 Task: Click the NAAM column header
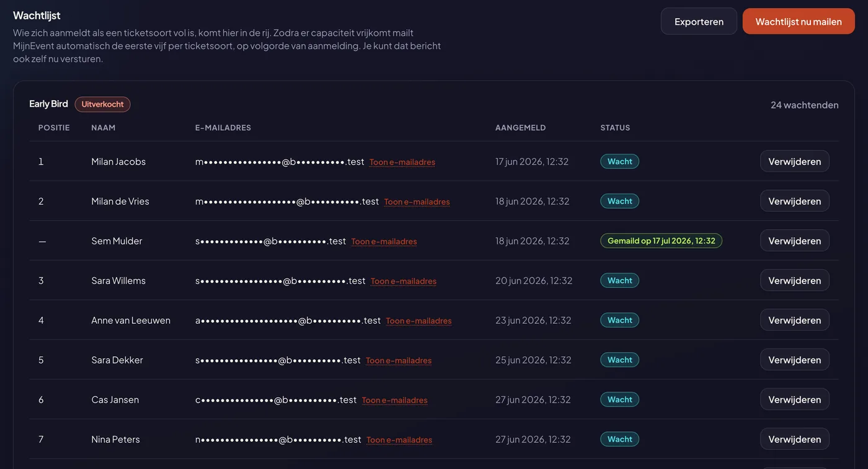pyautogui.click(x=104, y=128)
